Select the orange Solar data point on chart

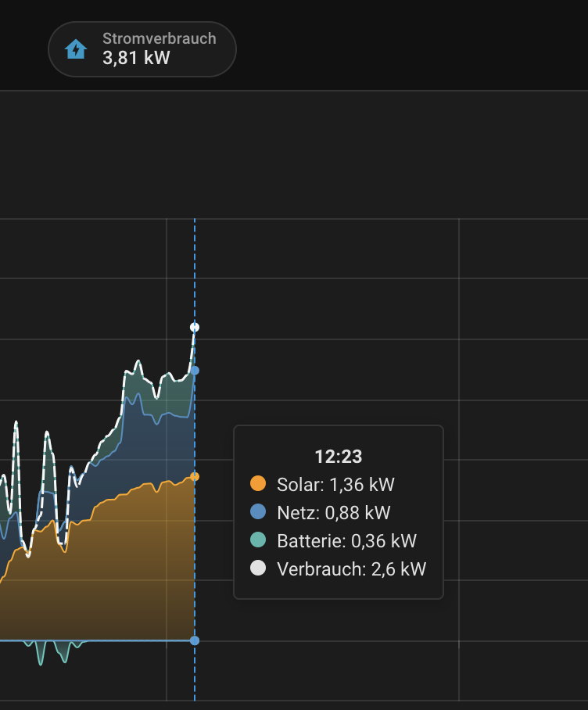tap(195, 476)
